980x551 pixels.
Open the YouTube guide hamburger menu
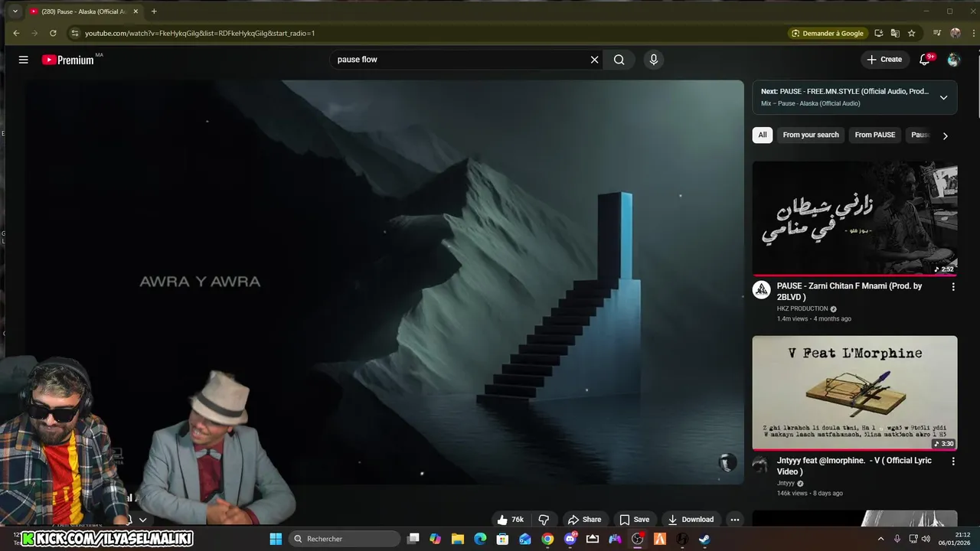[23, 60]
